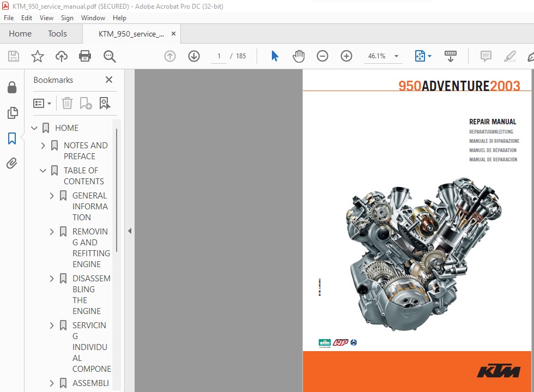Viewport: 534px width, 392px height.
Task: Switch to Home tab
Action: coord(20,34)
